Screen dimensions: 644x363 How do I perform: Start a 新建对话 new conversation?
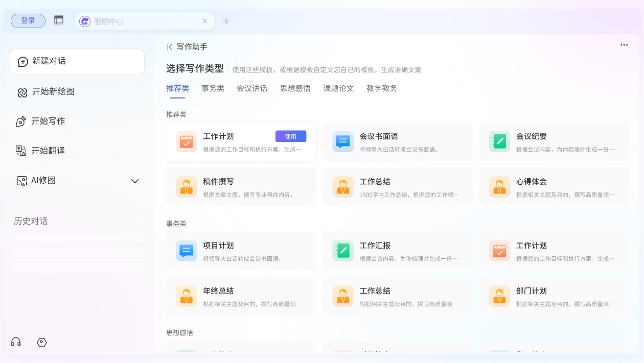(77, 61)
